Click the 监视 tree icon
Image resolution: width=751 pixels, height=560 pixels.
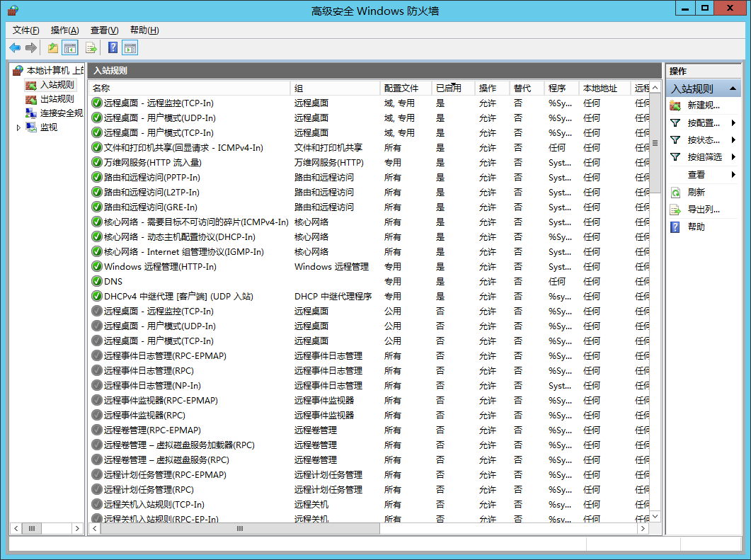point(31,127)
